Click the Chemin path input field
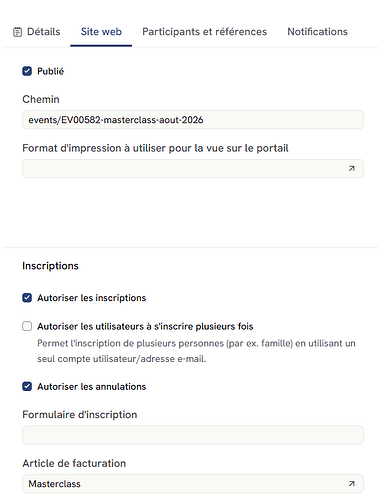The height and width of the screenshot is (500, 378). tap(193, 120)
